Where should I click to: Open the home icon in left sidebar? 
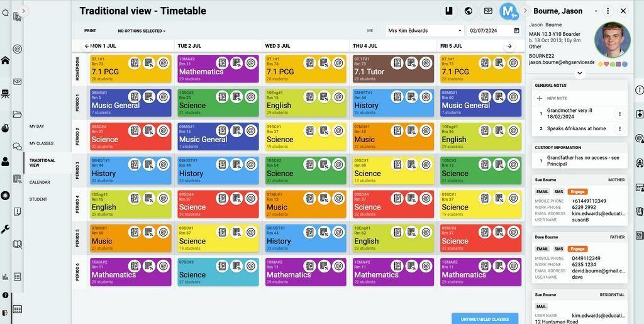(x=5, y=60)
